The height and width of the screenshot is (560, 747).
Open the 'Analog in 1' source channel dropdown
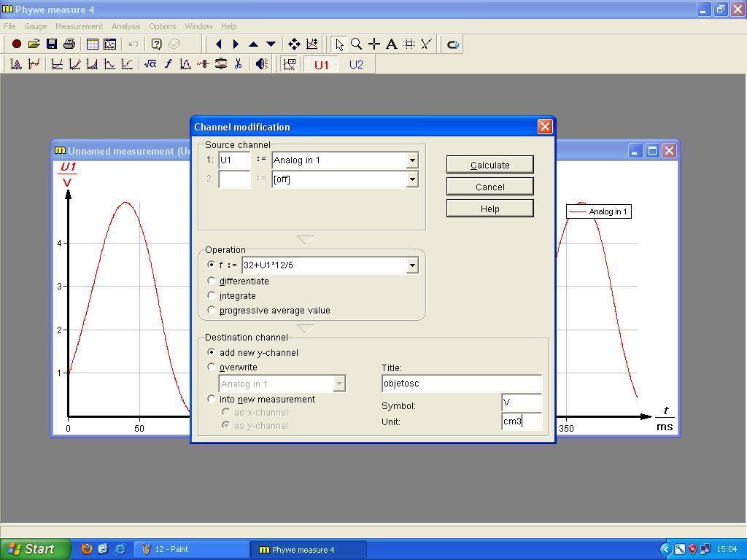coord(412,160)
